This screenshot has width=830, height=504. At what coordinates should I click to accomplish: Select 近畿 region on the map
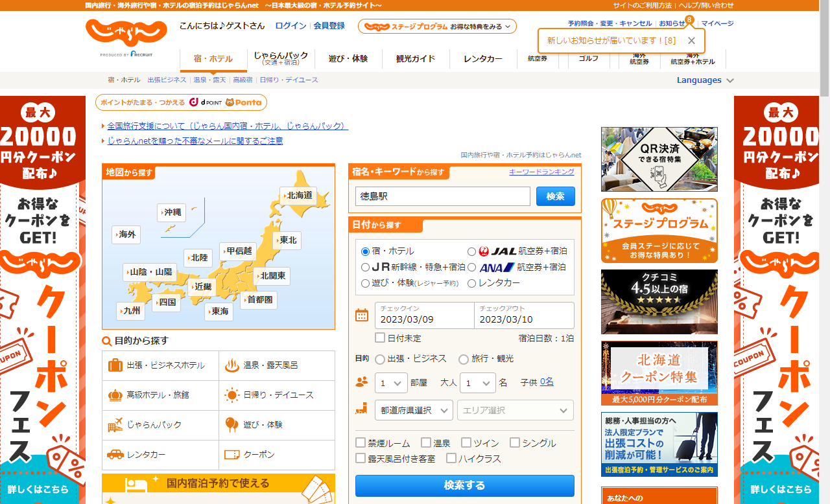(202, 287)
